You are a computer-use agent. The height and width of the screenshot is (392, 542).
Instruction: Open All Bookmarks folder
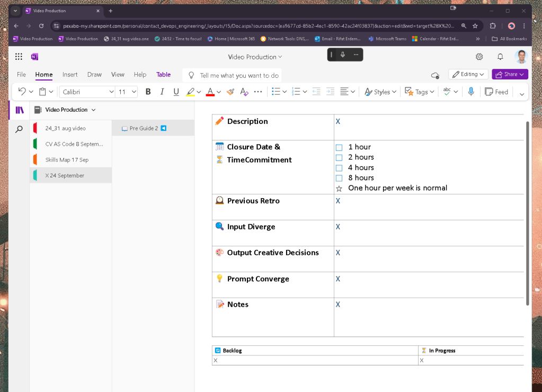pyautogui.click(x=510, y=39)
